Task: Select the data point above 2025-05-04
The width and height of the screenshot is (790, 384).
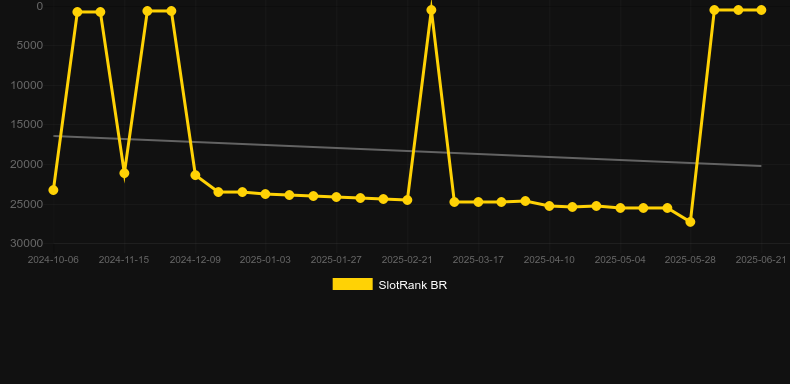Action: click(x=620, y=208)
